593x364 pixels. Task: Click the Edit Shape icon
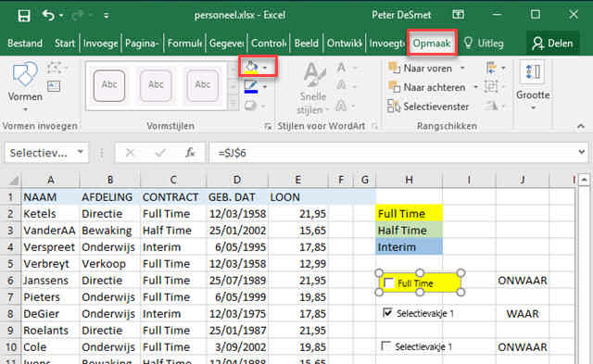[55, 69]
